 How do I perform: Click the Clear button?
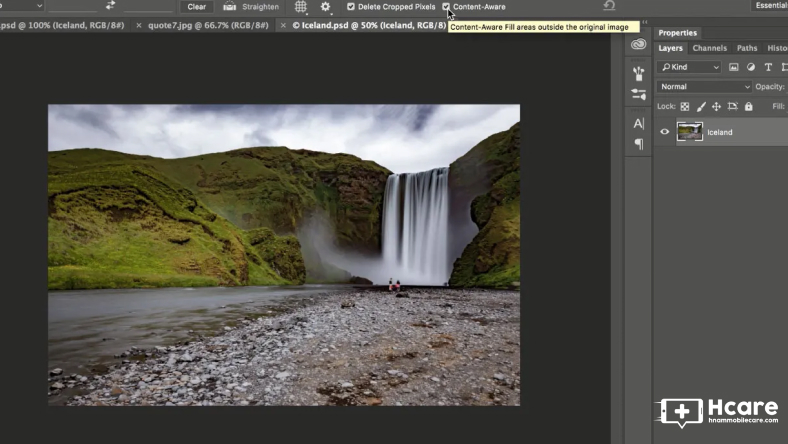pos(197,7)
